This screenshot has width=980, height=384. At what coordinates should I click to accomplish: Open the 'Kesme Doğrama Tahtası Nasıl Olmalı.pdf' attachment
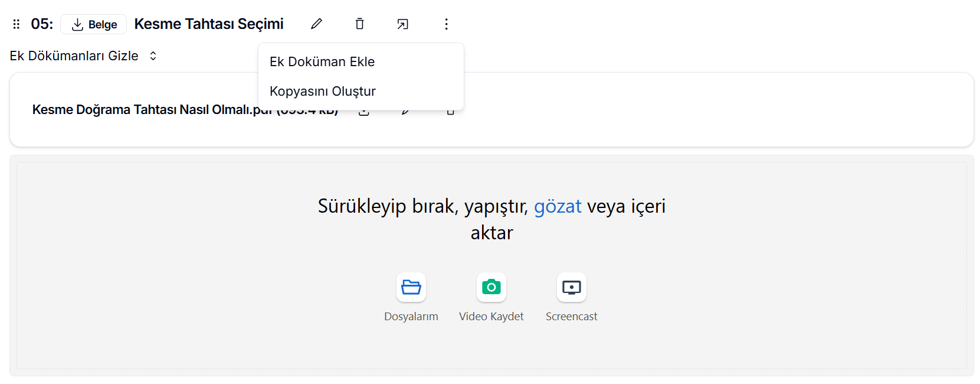[x=142, y=110]
